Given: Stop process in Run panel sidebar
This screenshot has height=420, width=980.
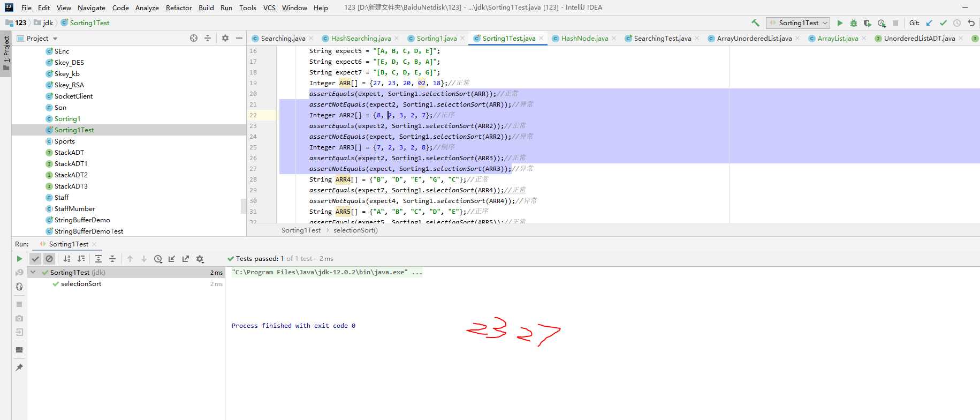Looking at the screenshot, I should (x=19, y=304).
